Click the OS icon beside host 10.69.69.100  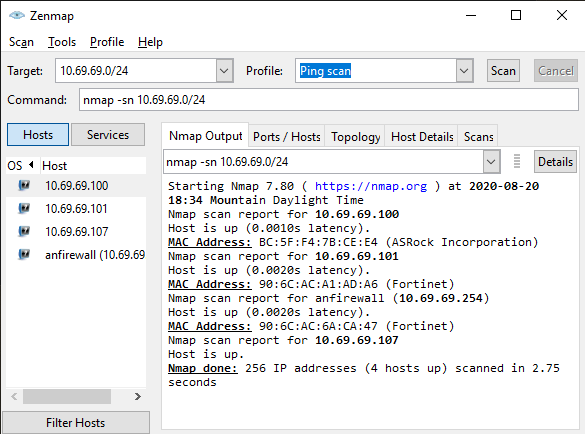(x=24, y=185)
